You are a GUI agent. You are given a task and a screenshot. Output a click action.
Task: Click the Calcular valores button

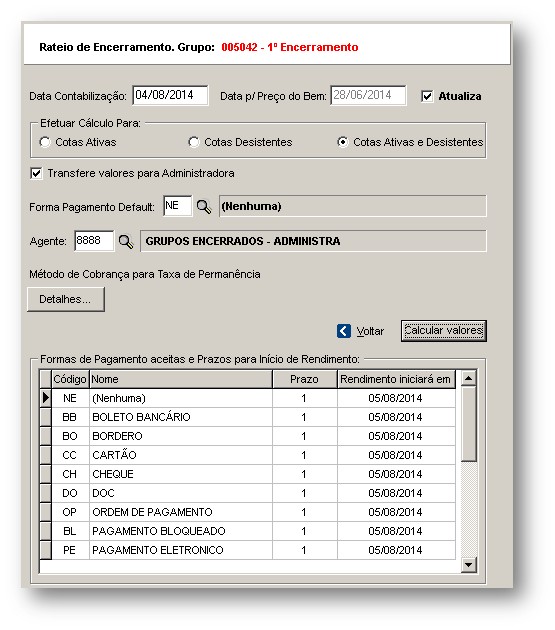coord(444,331)
